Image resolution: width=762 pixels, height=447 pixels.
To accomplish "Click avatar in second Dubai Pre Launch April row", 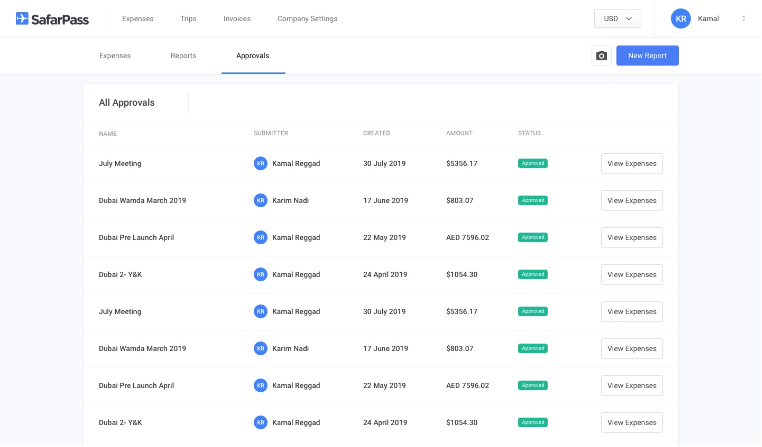I will 260,385.
